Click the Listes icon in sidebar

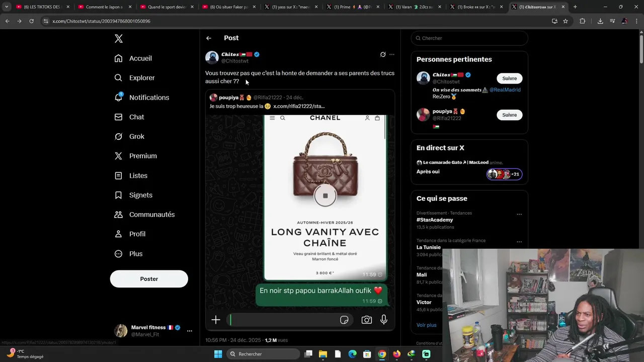point(118,175)
